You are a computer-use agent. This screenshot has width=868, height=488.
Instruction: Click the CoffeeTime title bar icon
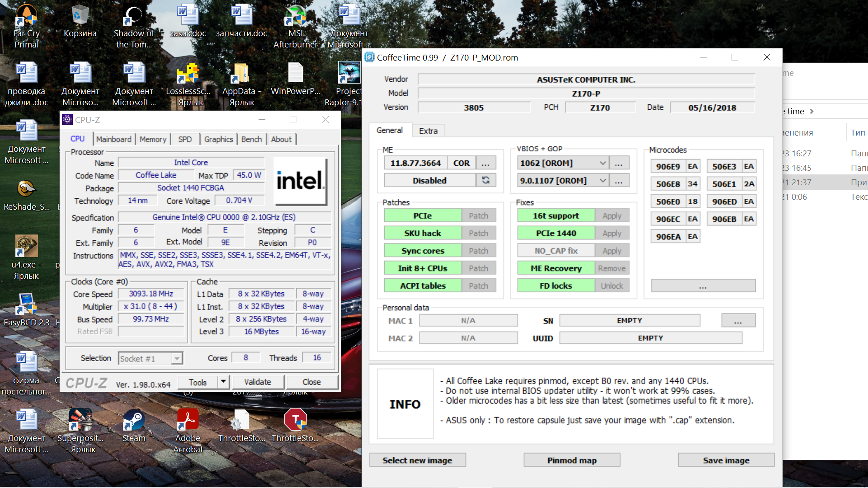tap(369, 57)
